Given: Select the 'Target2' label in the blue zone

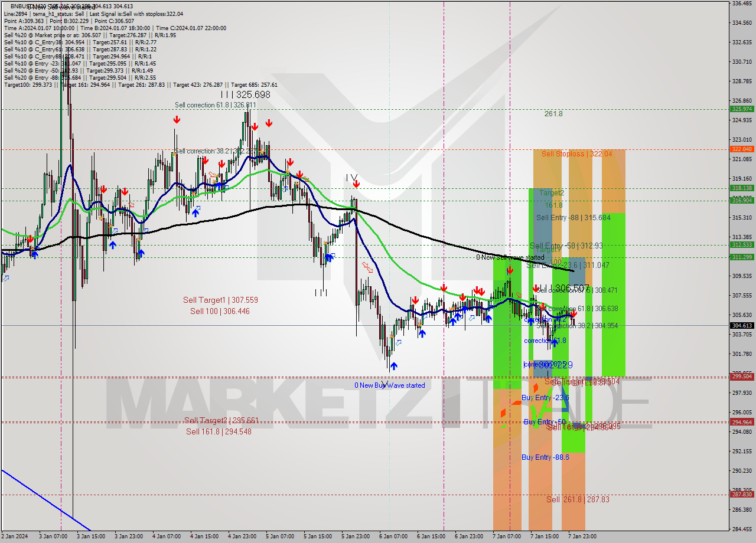Looking at the screenshot, I should 551,193.
